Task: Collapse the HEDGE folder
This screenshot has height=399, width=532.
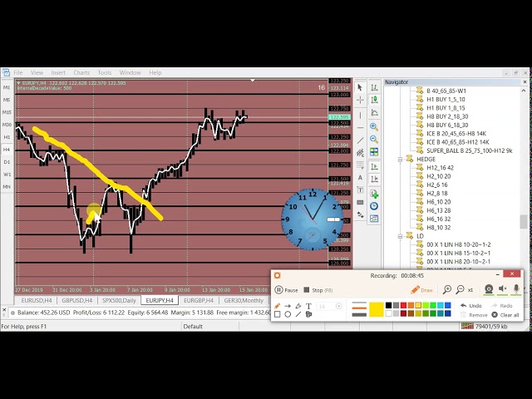Action: [x=400, y=159]
